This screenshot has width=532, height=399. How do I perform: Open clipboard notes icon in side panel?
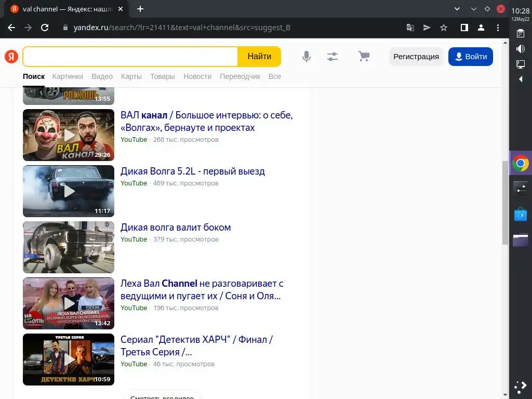[521, 33]
